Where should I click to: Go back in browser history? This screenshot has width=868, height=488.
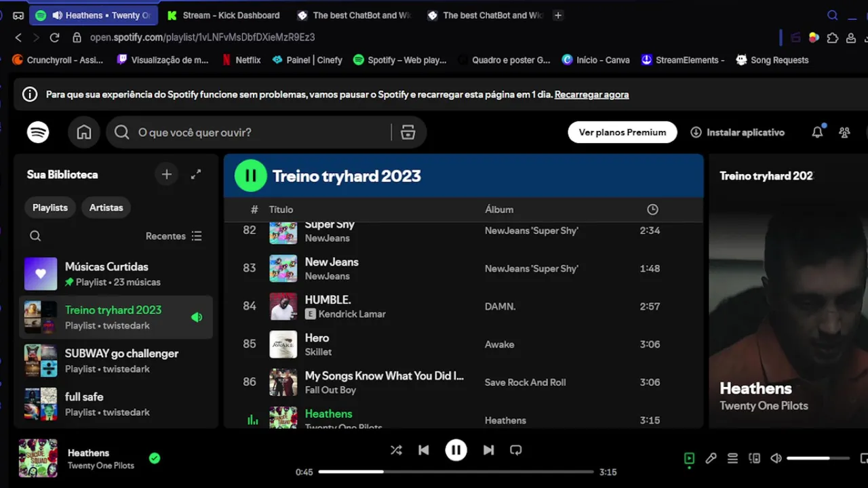(18, 37)
